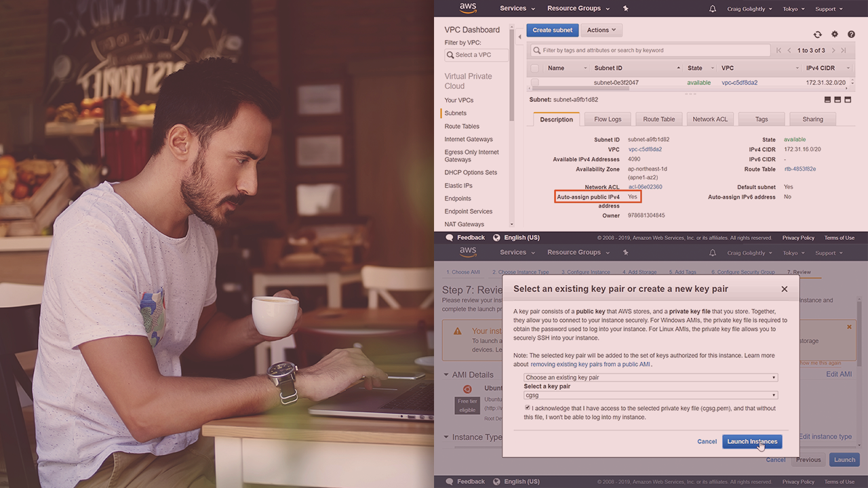Maximize the subnet details pane
The height and width of the screenshot is (488, 868).
coord(848,100)
